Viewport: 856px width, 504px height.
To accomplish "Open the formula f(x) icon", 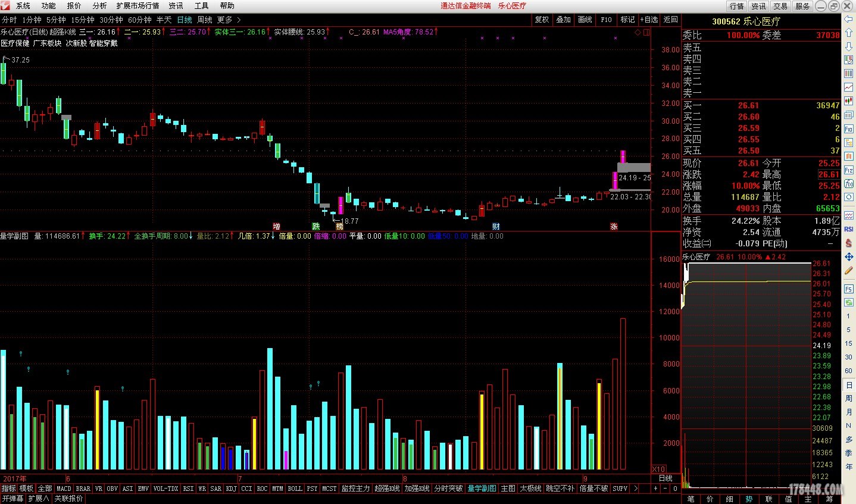I will pos(848,184).
